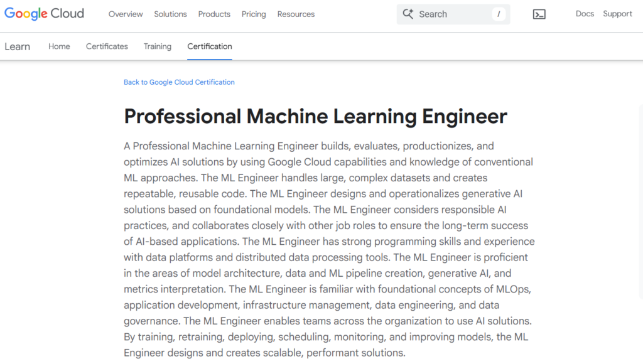643x364 pixels.
Task: Click the text 'Engineer designs and creates scalable, performant solutions.'
Action: click(264, 353)
